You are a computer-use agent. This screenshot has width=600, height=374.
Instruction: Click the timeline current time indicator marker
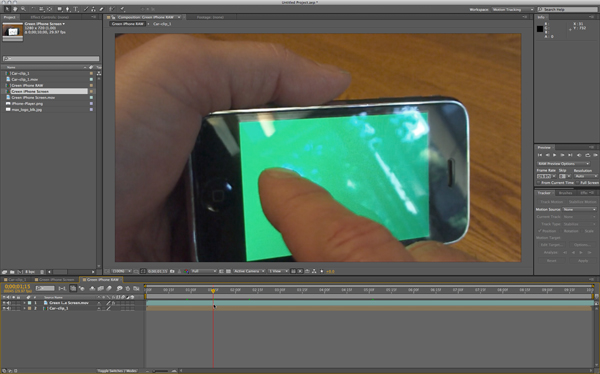213,291
